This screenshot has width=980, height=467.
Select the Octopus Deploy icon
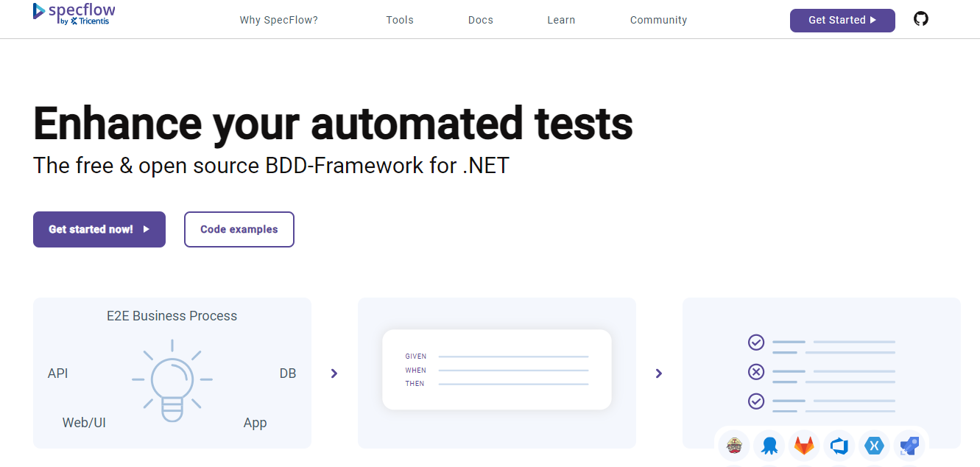pyautogui.click(x=769, y=446)
